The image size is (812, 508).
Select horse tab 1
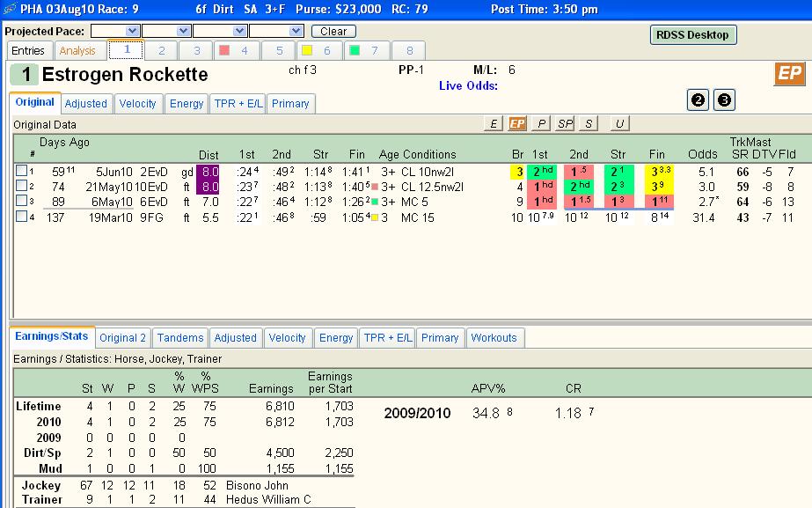pos(127,50)
